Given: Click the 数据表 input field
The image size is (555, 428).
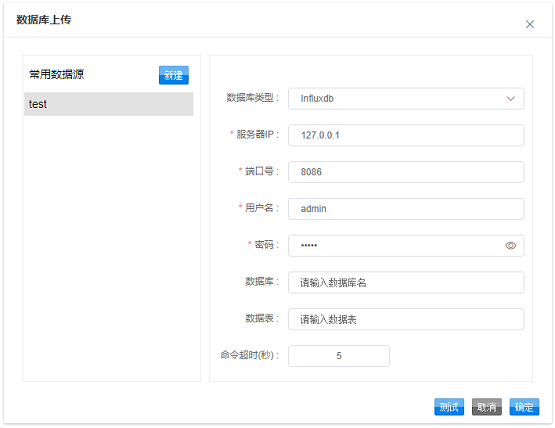Looking at the screenshot, I should click(x=406, y=319).
